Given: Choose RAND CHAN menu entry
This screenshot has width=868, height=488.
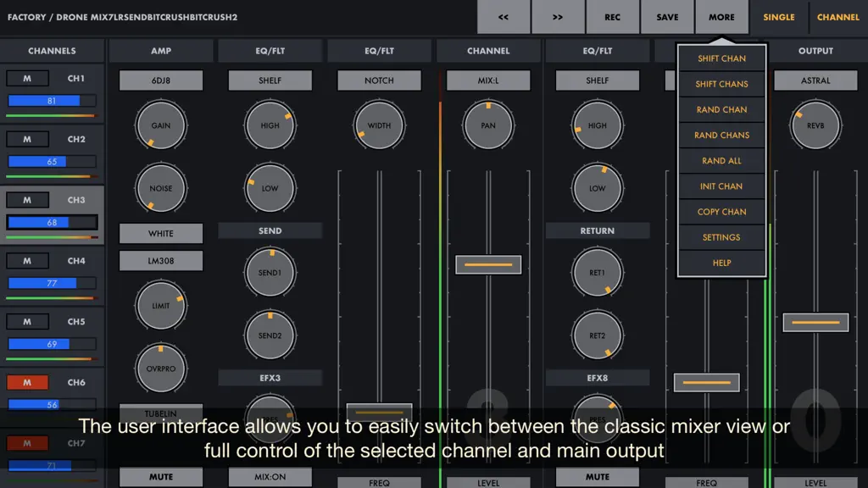Looking at the screenshot, I should click(x=721, y=109).
